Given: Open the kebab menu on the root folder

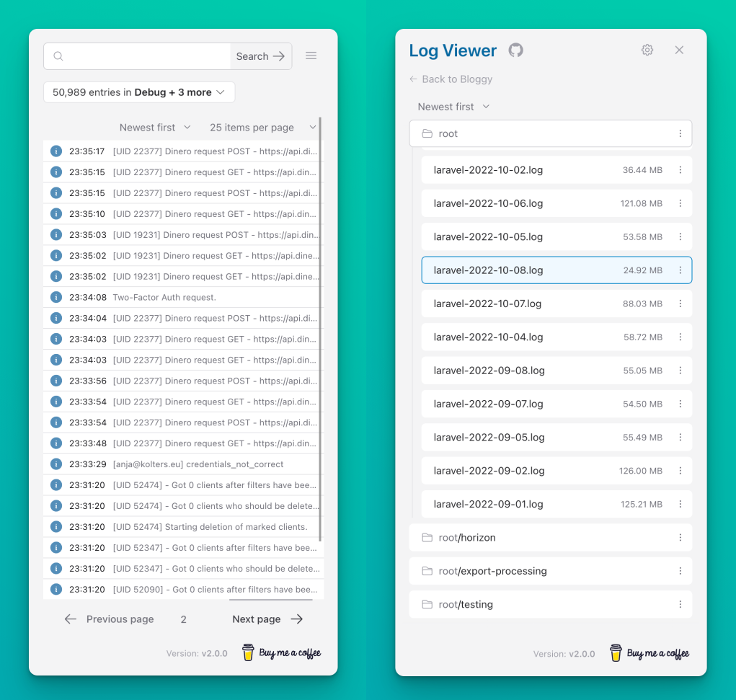Looking at the screenshot, I should (680, 133).
